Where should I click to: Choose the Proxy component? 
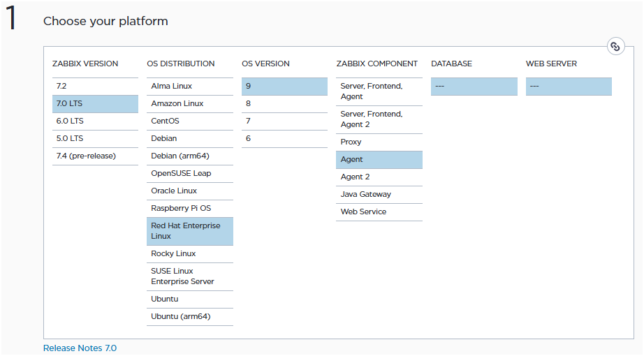379,142
